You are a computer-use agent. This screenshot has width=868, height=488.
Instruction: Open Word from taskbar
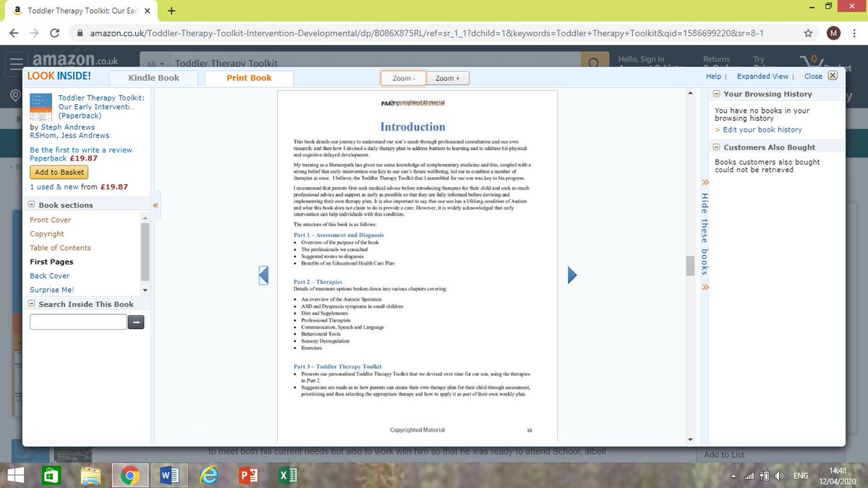[x=169, y=476]
